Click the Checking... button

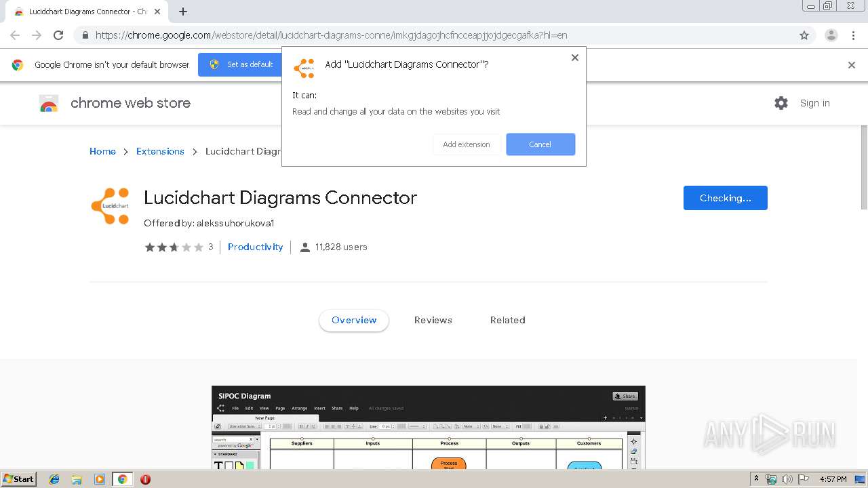pos(725,198)
